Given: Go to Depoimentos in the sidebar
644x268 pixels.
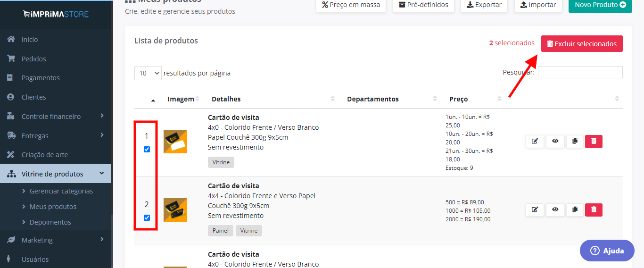Looking at the screenshot, I should point(50,222).
